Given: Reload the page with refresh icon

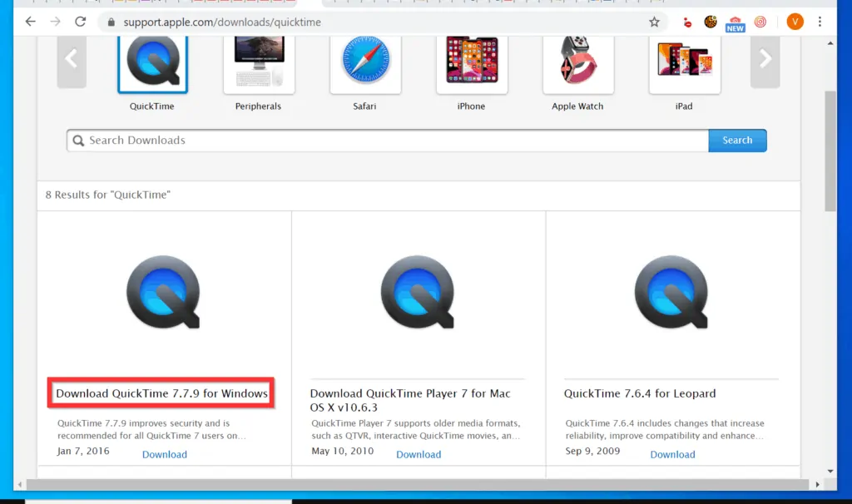Looking at the screenshot, I should [x=81, y=22].
